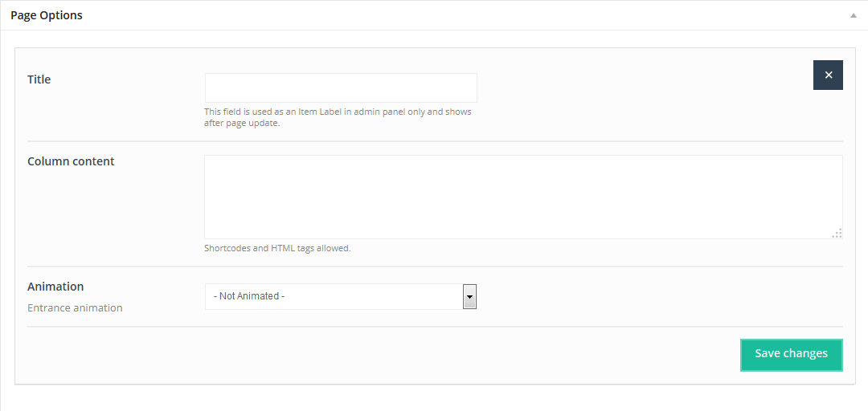Click the Save changes button

tap(791, 354)
